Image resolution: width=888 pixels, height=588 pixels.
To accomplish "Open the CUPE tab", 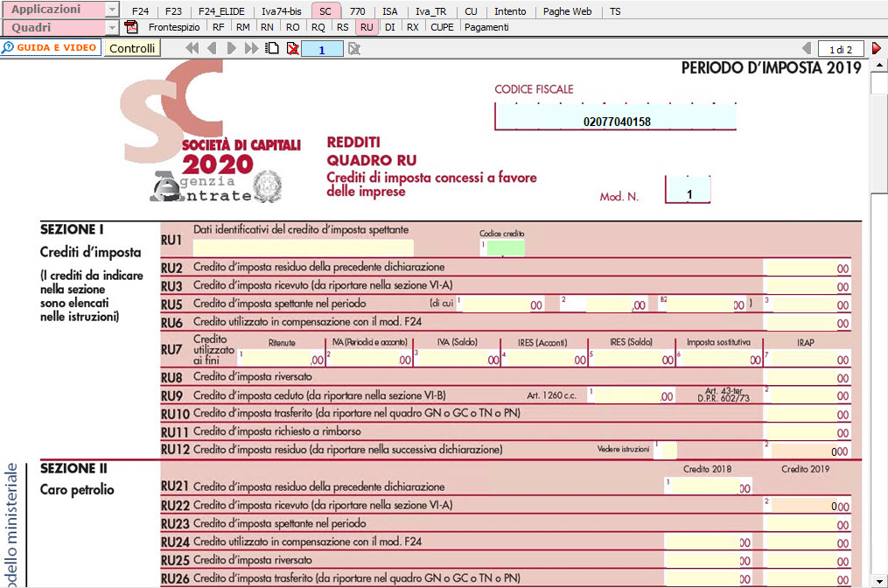I will click(443, 27).
